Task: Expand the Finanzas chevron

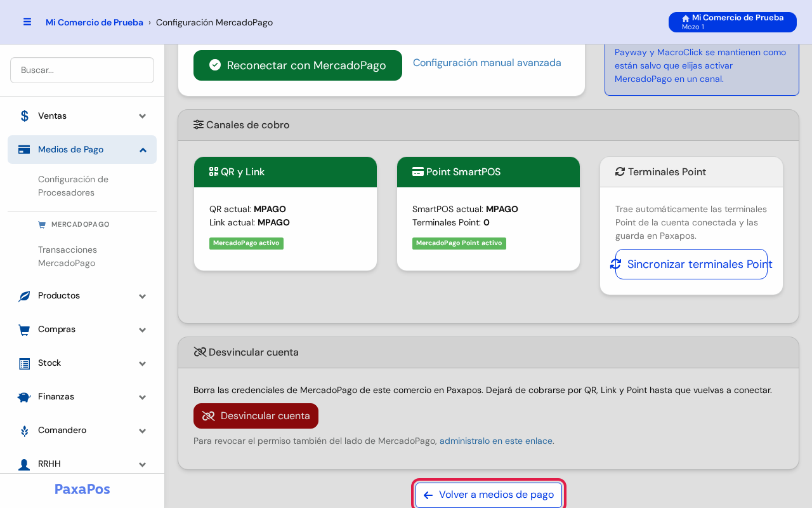Action: pyautogui.click(x=143, y=397)
